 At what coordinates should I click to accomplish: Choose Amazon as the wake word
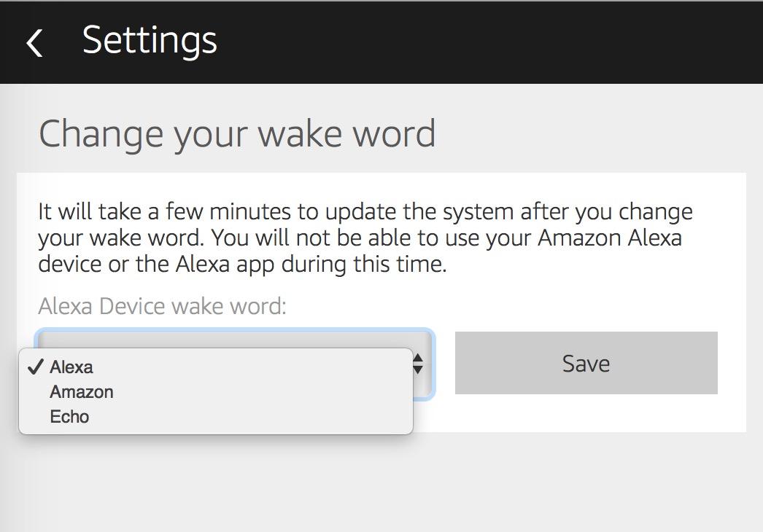82,392
